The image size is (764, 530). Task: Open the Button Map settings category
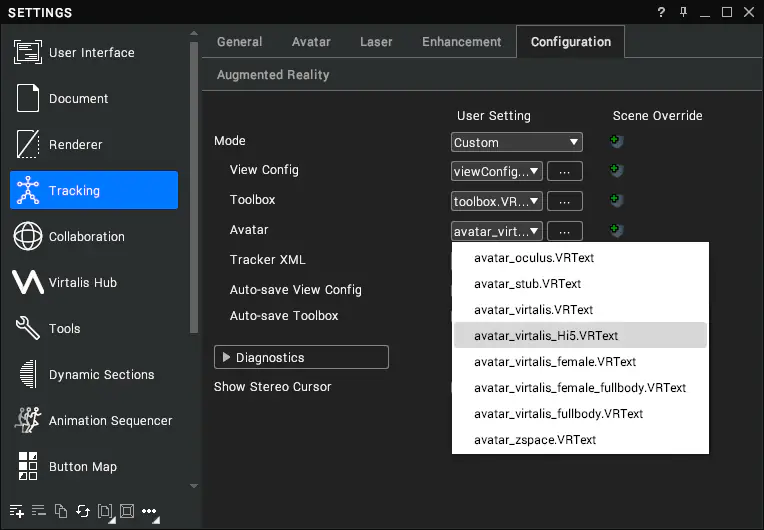[94, 466]
